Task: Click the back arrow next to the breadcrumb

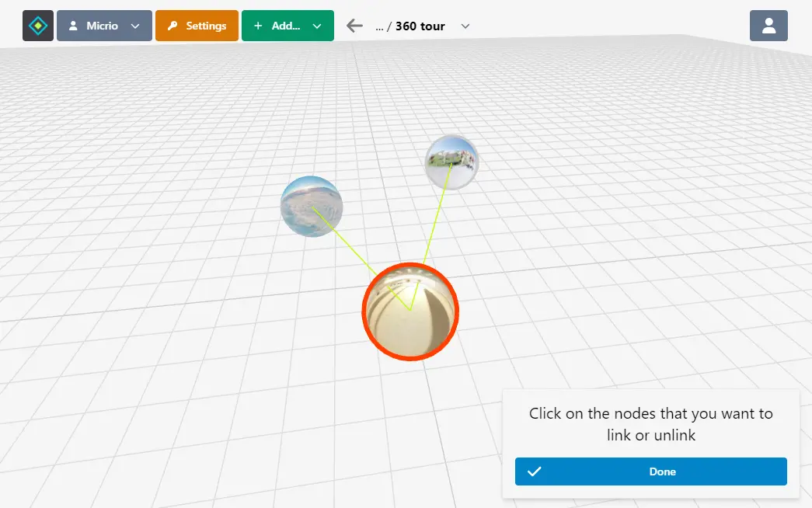Action: pyautogui.click(x=354, y=25)
